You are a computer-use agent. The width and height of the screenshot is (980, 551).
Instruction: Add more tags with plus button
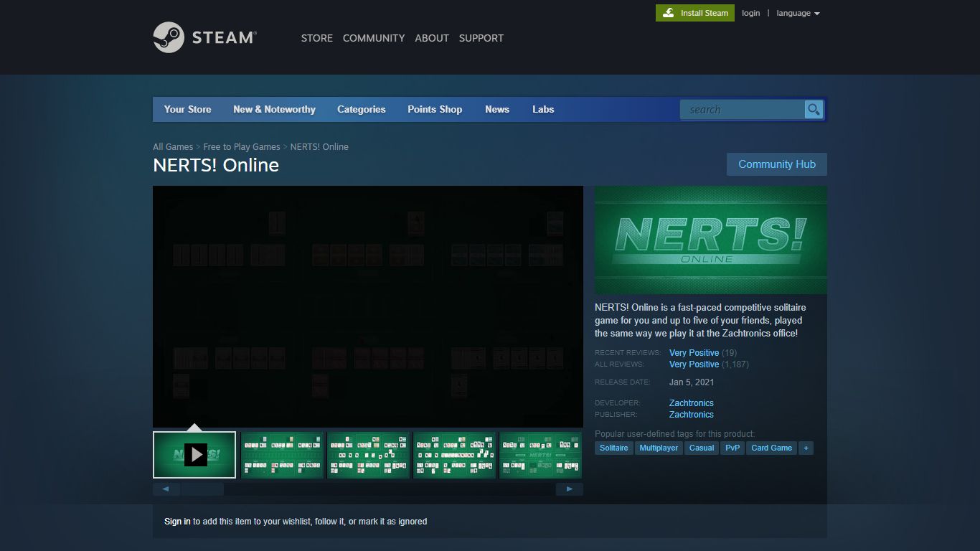click(x=806, y=448)
